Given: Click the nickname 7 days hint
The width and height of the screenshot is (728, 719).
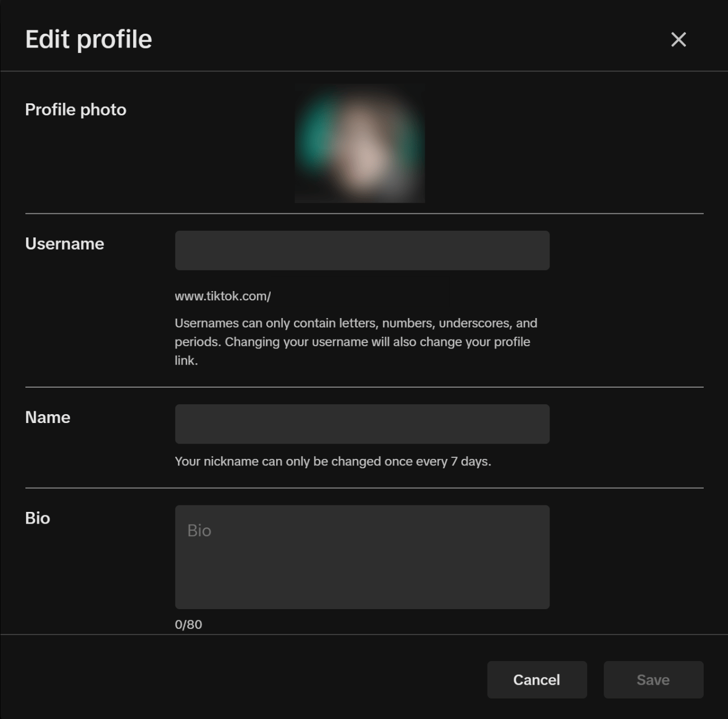Looking at the screenshot, I should pos(333,462).
